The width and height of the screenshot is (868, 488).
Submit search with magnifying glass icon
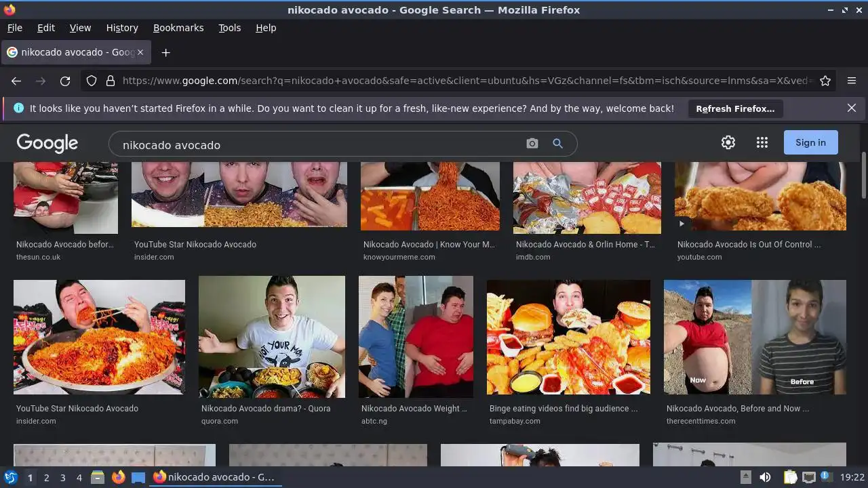pos(557,144)
